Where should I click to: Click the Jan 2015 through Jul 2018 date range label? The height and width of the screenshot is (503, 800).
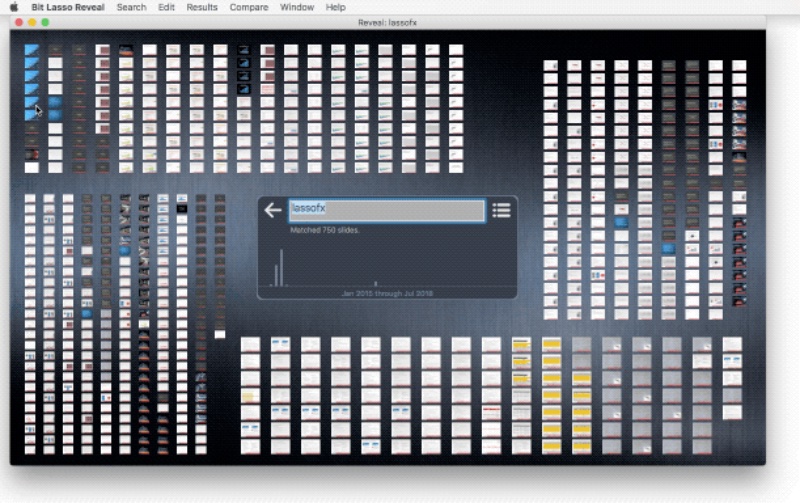[387, 294]
